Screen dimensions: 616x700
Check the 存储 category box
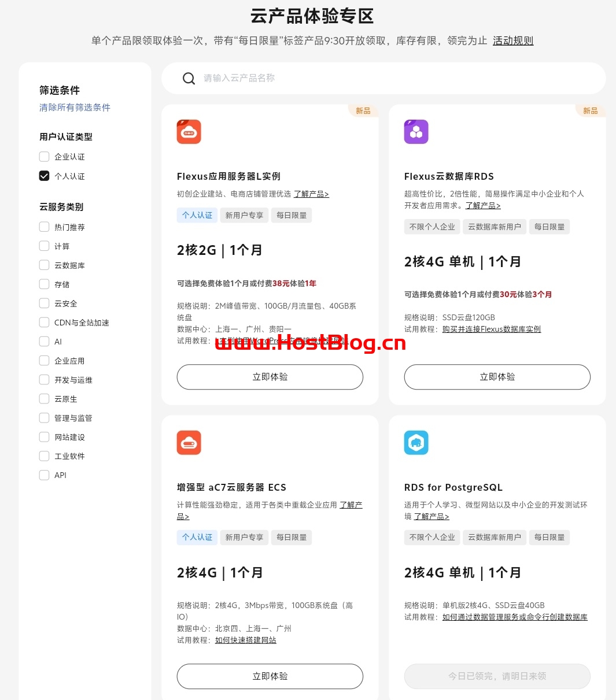(x=44, y=284)
